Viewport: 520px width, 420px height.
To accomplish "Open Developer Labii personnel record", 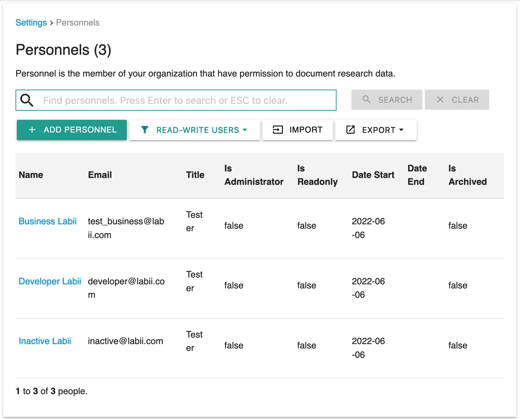I will [50, 281].
